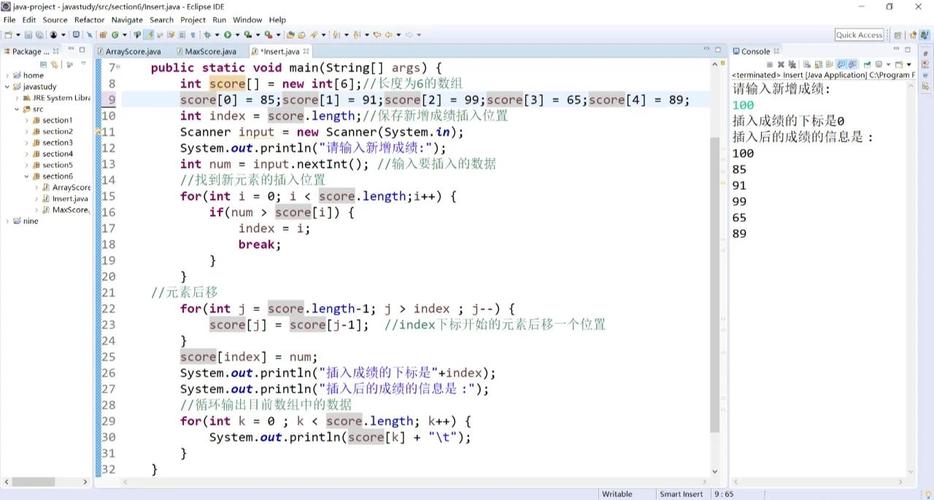Expand the section1 package in tree

click(x=27, y=120)
